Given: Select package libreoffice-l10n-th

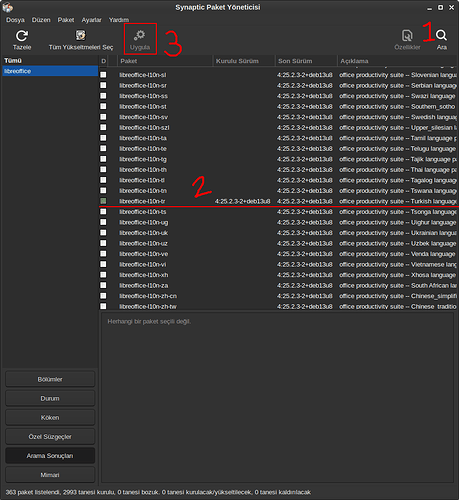Looking at the screenshot, I should click(x=143, y=170).
